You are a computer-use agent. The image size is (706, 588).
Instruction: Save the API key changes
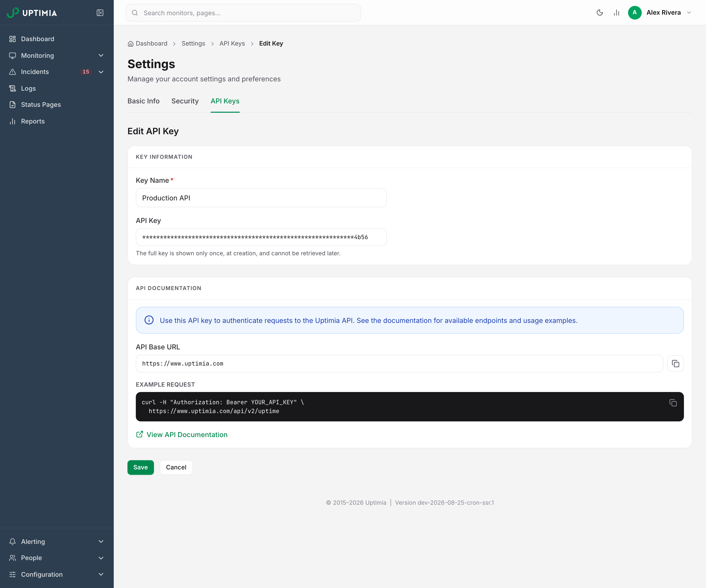coord(140,467)
